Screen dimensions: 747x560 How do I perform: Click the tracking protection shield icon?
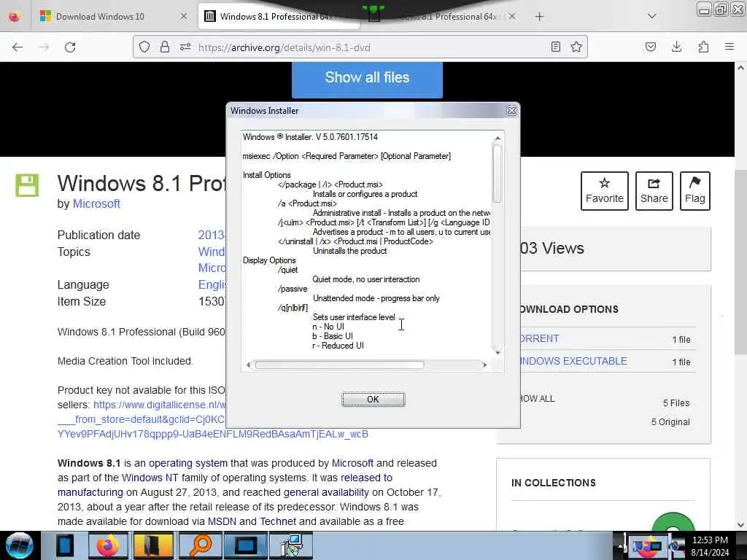(x=144, y=47)
